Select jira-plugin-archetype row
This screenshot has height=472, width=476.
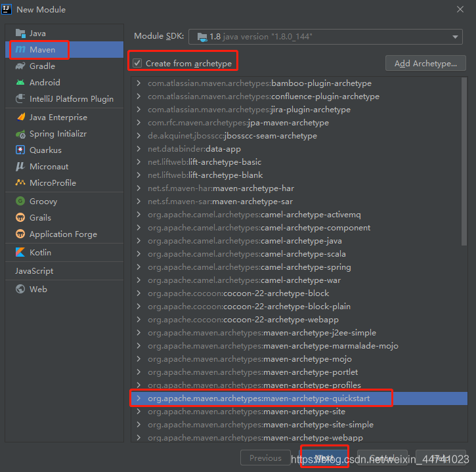tap(299, 109)
